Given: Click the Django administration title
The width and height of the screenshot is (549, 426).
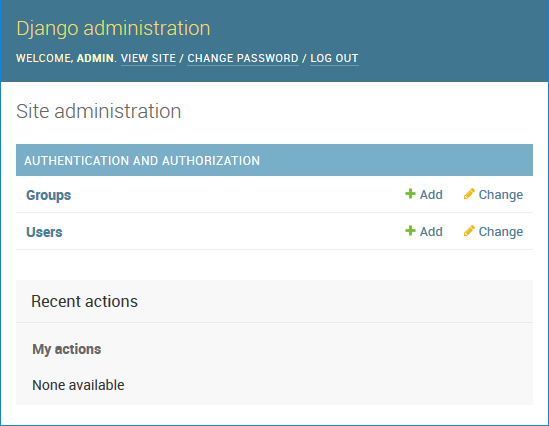Looking at the screenshot, I should [113, 28].
